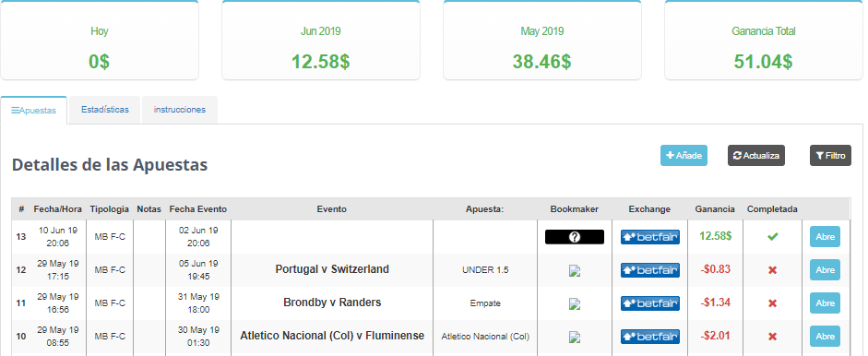
Task: Click the red cross for Portugal v Switzerland
Action: 772,270
